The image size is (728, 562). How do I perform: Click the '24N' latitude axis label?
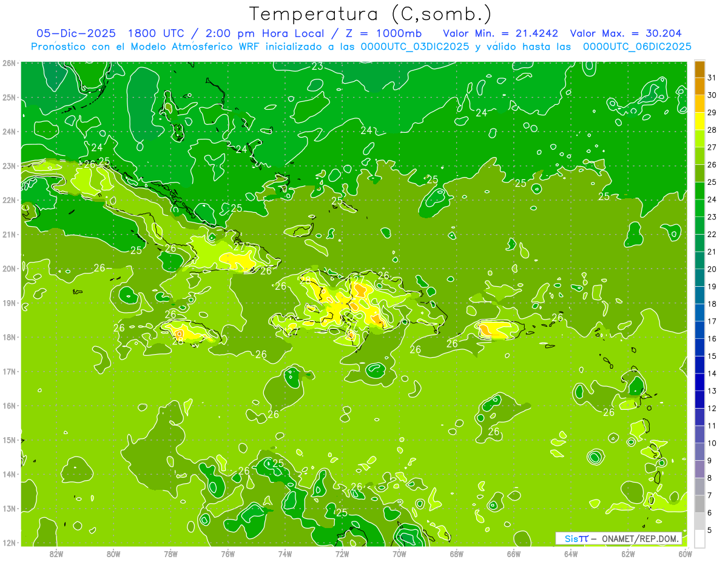pyautogui.click(x=9, y=131)
